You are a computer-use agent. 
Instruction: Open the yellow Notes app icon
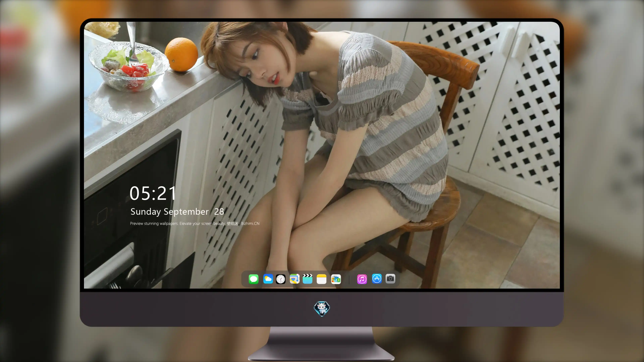pyautogui.click(x=321, y=279)
